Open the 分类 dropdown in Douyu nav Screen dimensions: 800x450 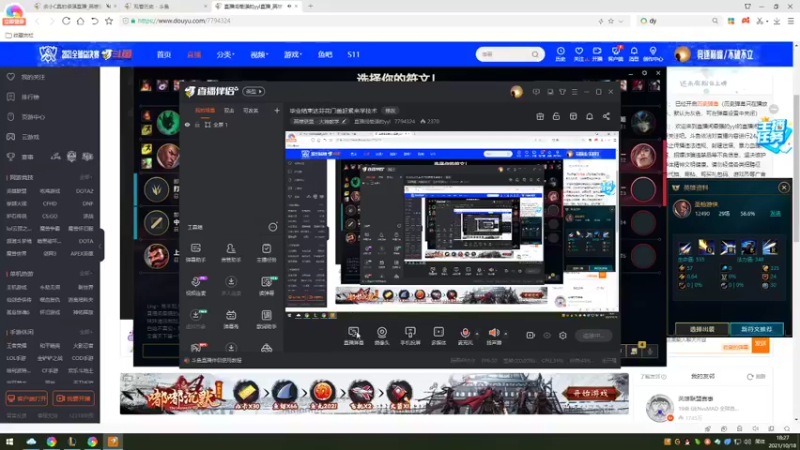(225, 55)
